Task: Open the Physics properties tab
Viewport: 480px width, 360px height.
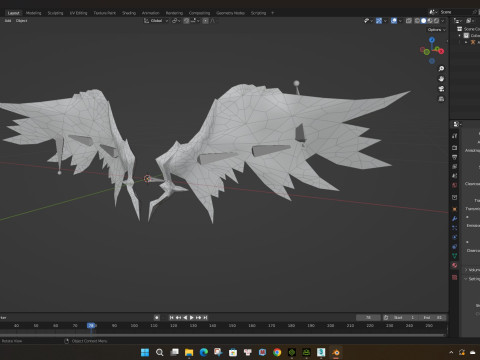Action: pyautogui.click(x=455, y=237)
